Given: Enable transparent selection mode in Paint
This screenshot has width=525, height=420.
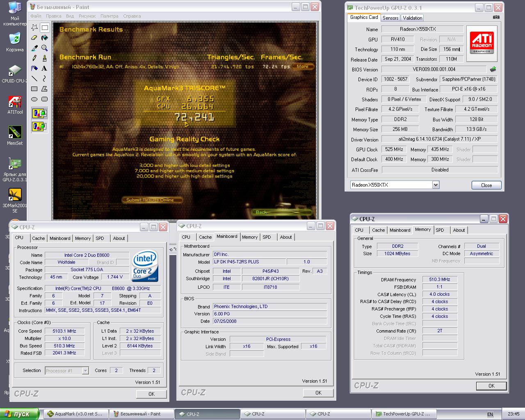Looking at the screenshot, I should point(39,126).
